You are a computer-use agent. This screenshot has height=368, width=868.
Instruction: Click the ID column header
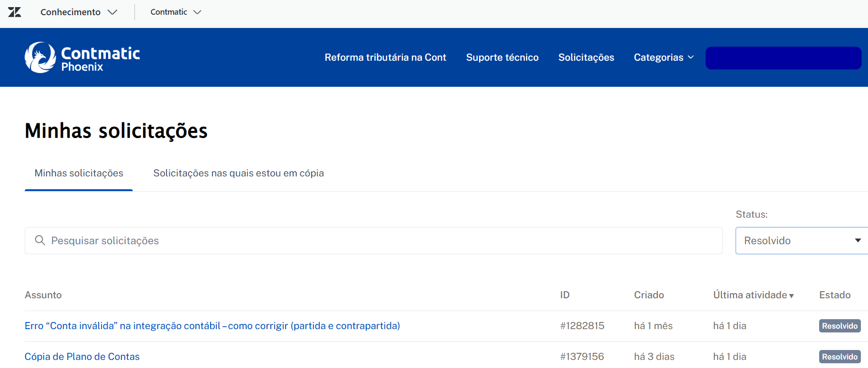pyautogui.click(x=564, y=295)
